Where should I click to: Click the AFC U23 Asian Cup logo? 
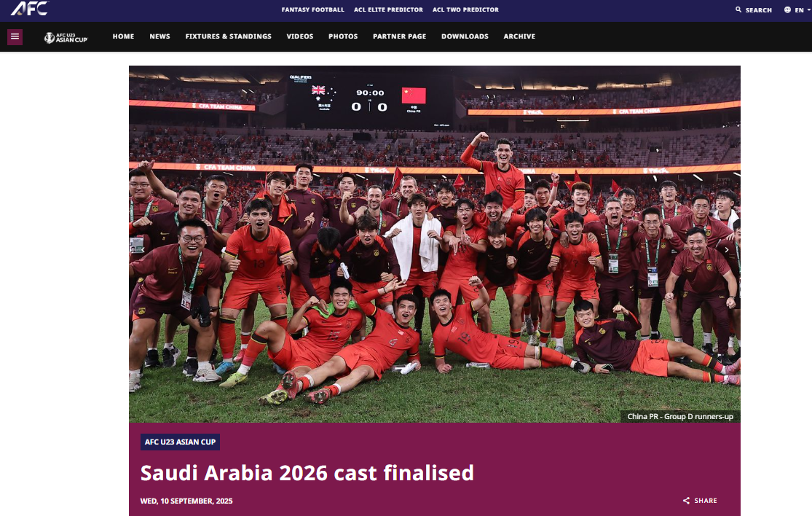pyautogui.click(x=66, y=37)
